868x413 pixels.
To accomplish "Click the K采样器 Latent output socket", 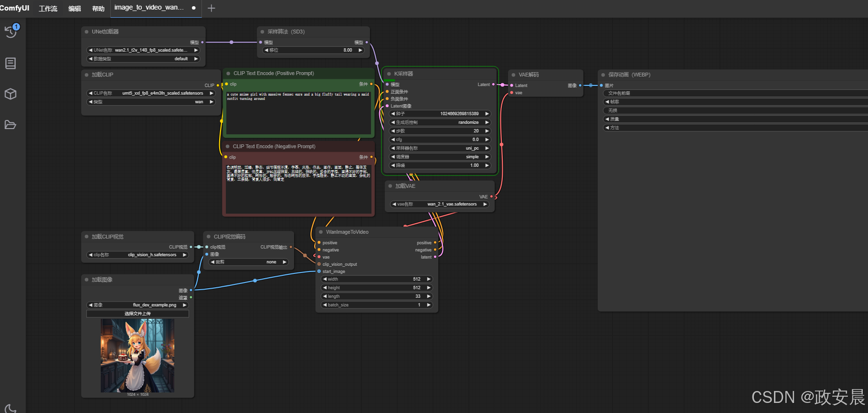I will (493, 85).
